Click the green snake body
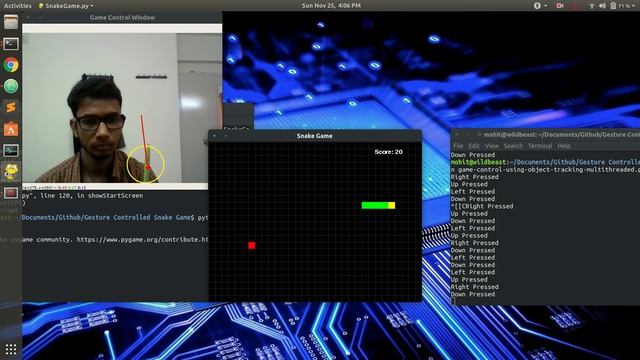 click(375, 205)
